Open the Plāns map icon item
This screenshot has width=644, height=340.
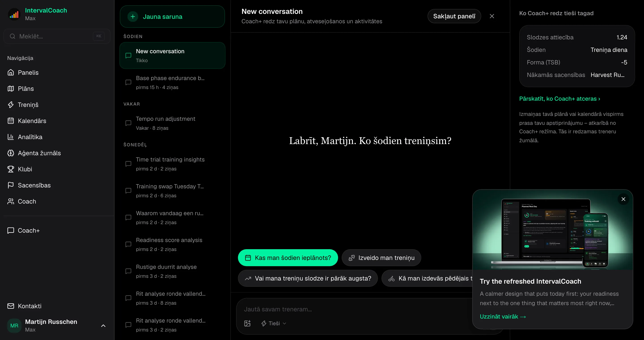click(x=11, y=89)
